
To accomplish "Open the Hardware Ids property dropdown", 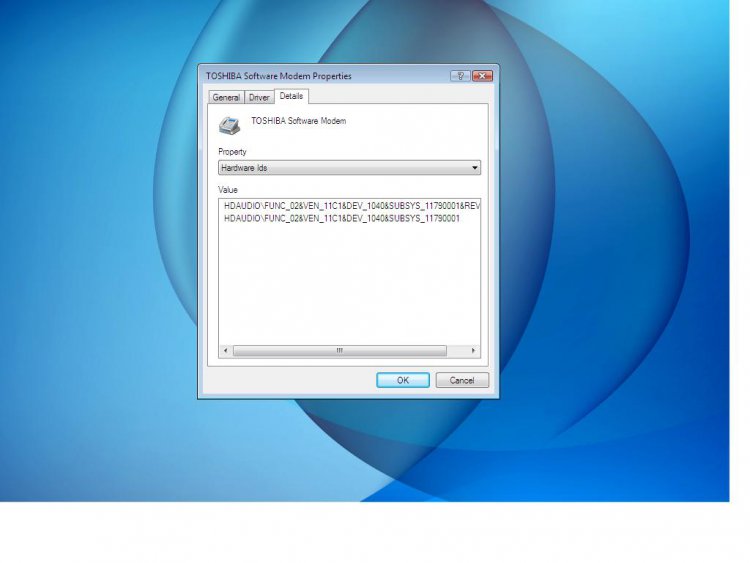I will coord(349,168).
